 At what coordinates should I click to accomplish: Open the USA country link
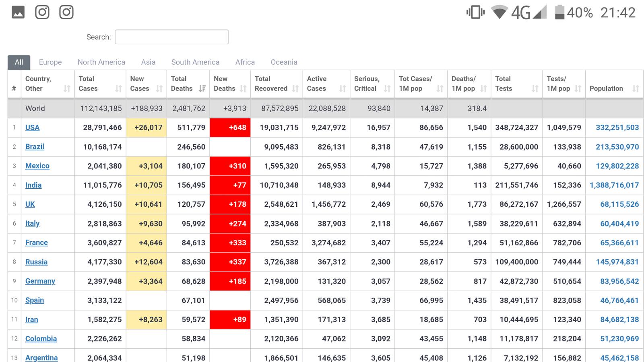[x=32, y=128]
